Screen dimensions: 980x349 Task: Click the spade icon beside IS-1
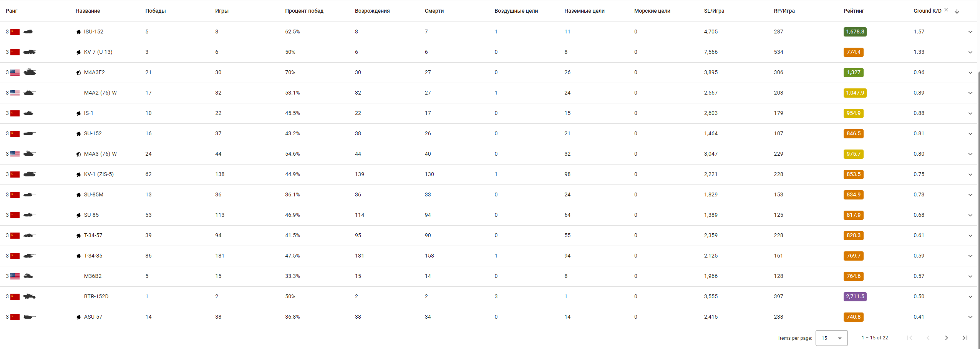coord(78,113)
